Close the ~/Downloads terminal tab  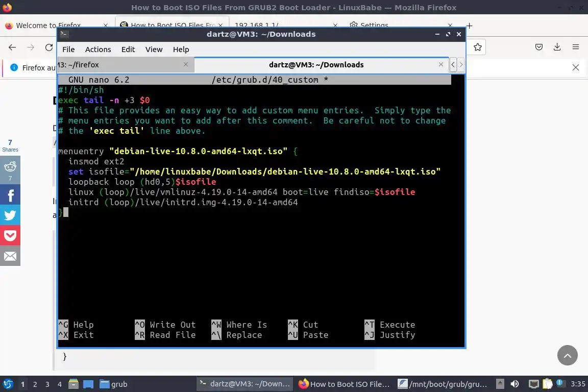pyautogui.click(x=441, y=64)
